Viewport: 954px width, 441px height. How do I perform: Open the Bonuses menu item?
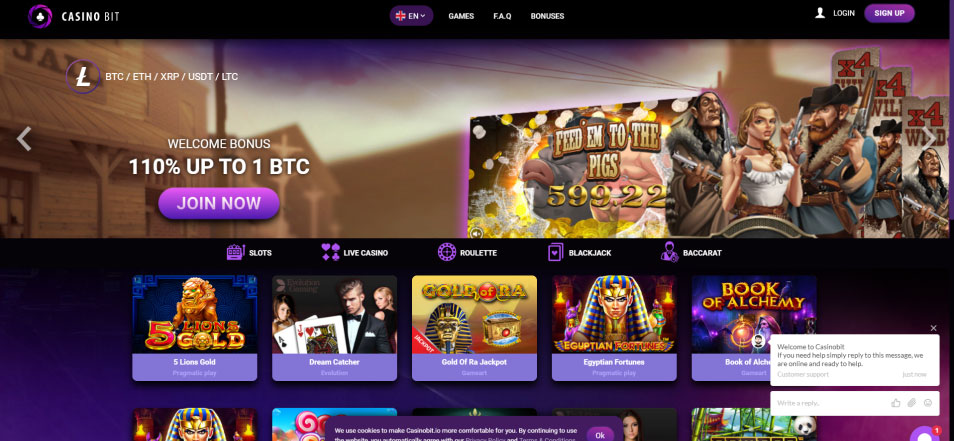tap(547, 16)
